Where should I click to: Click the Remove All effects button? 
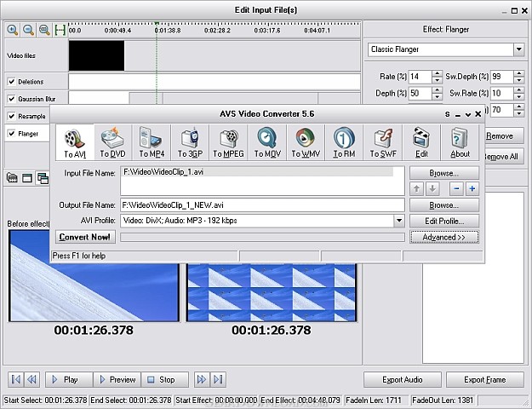504,157
